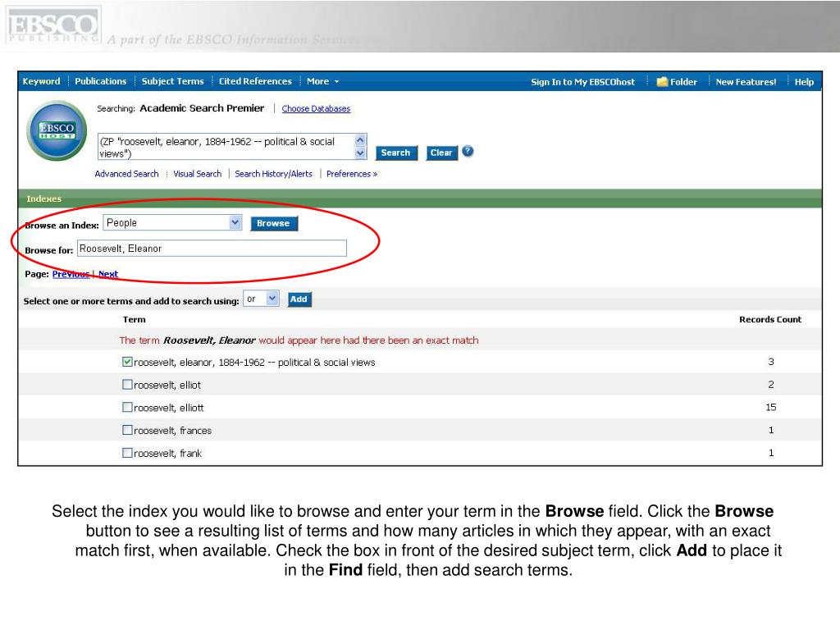Click the Records Count column header
This screenshot has height=630, width=840.
tap(770, 319)
